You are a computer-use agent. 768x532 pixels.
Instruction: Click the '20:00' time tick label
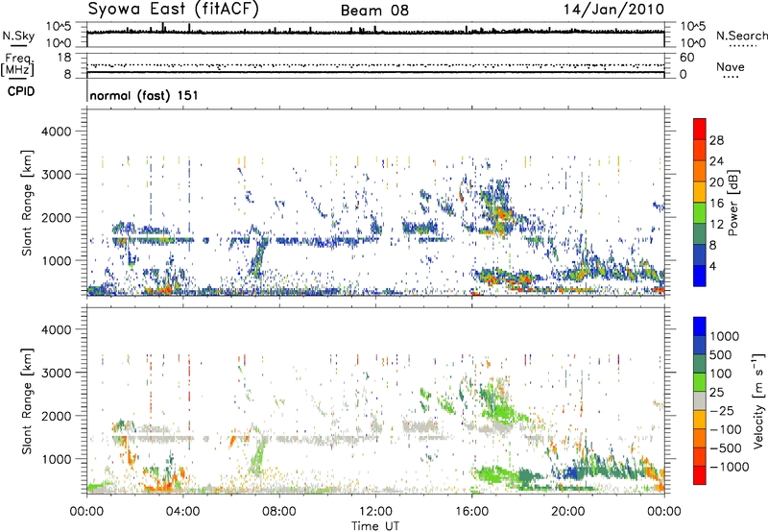(568, 512)
